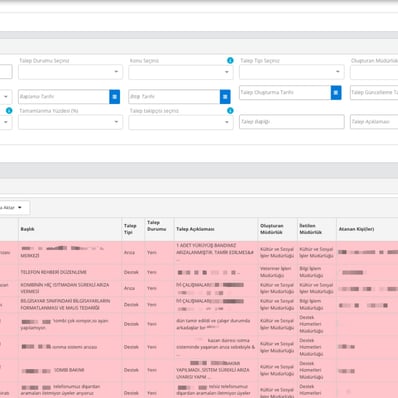Click the 'ısınma sistemi arızası' title cell
The width and height of the screenshot is (398, 398).
click(x=70, y=347)
